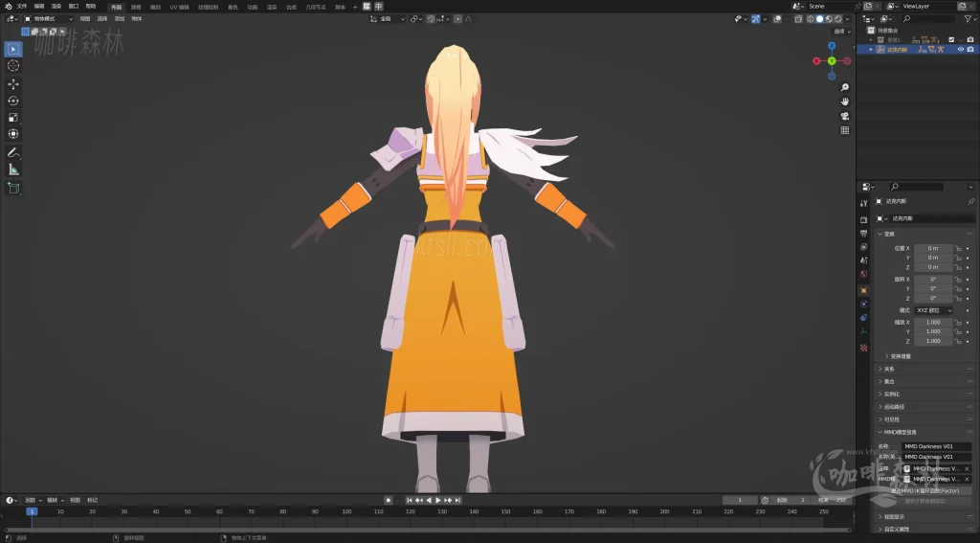
Task: Jump to the timeline start frame button
Action: (x=410, y=501)
